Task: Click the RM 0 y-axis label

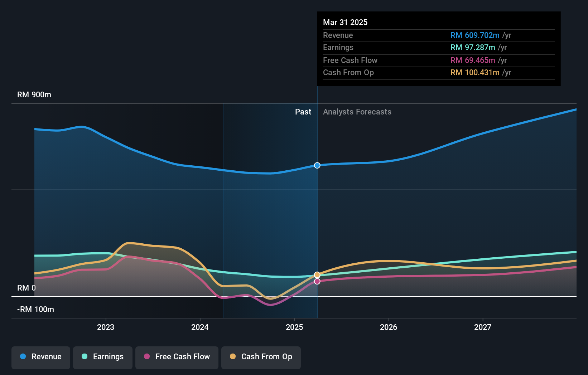Action: point(26,288)
